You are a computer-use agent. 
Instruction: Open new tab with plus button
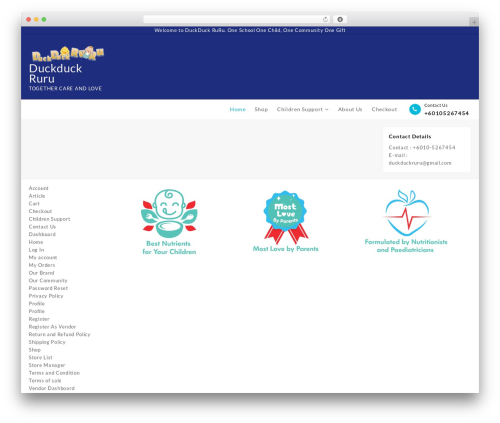click(x=474, y=22)
